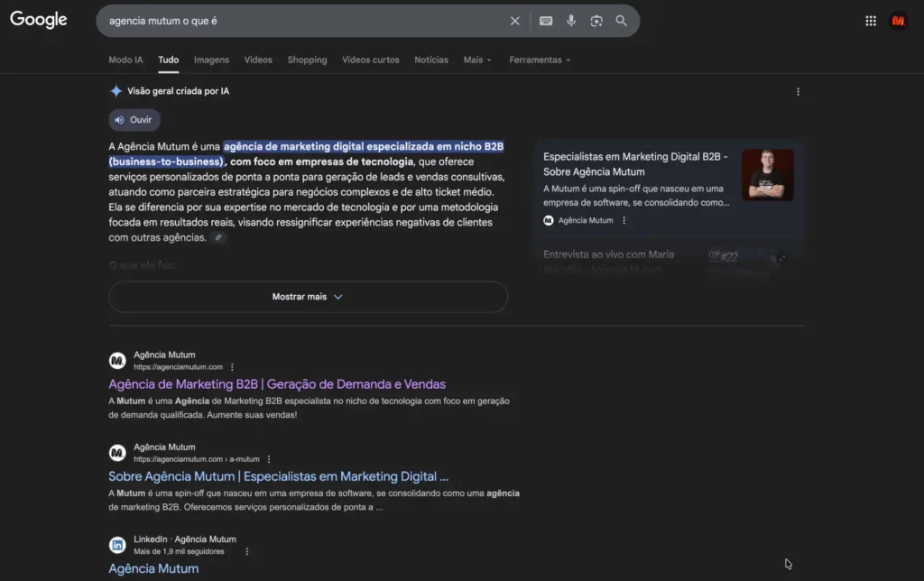
Task: Switch to the Imagens tab
Action: pos(210,60)
